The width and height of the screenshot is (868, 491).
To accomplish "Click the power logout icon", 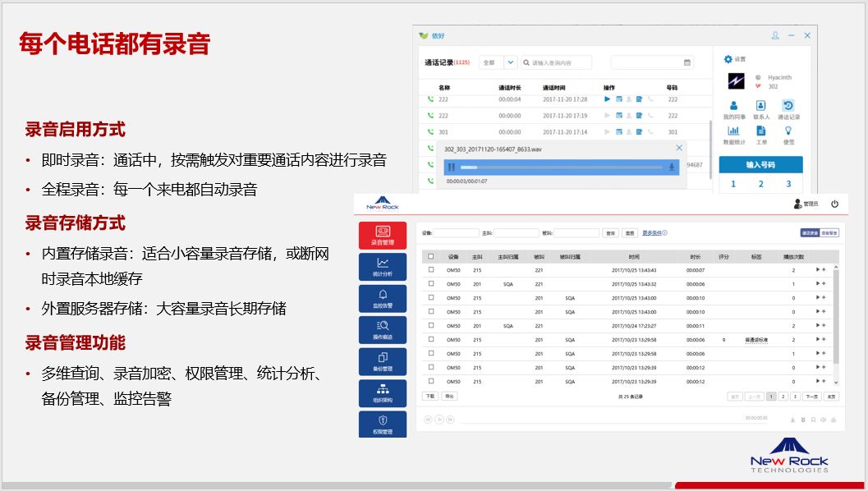I will (834, 204).
